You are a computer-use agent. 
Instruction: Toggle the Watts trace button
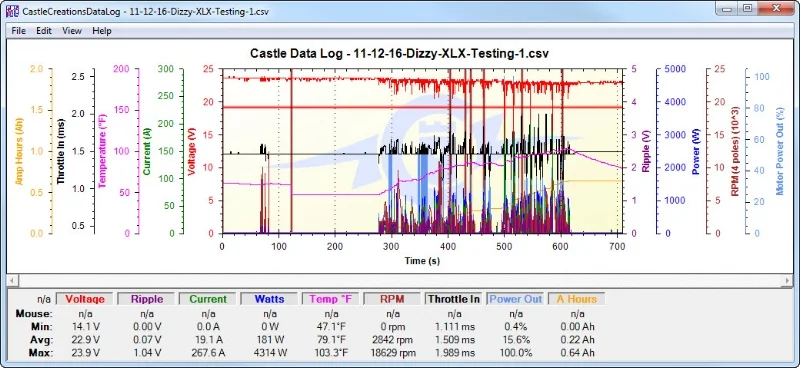tap(269, 299)
